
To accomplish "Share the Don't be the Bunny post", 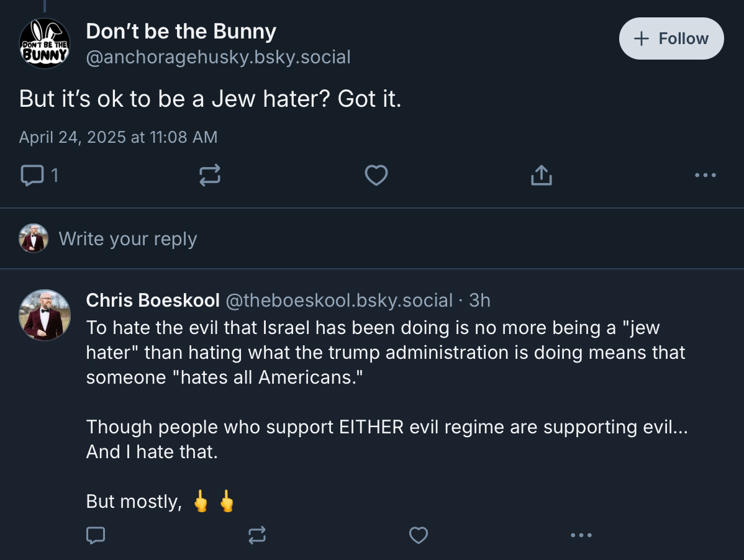I will tap(541, 176).
